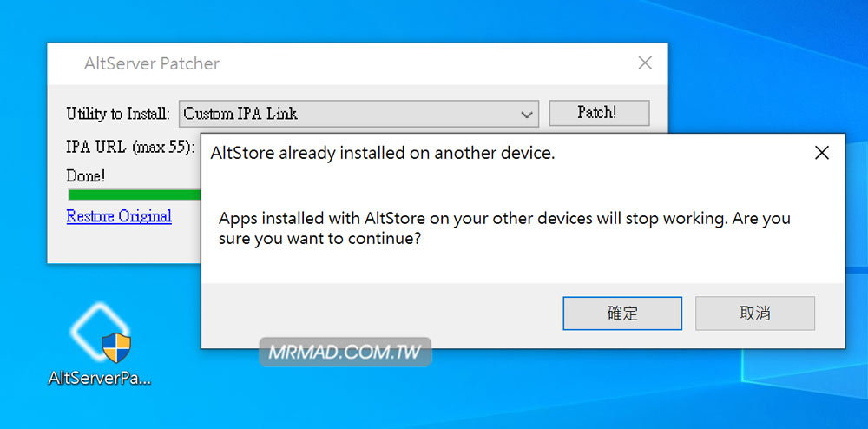Image resolution: width=868 pixels, height=429 pixels.
Task: Click the Restore Original link
Action: [119, 216]
